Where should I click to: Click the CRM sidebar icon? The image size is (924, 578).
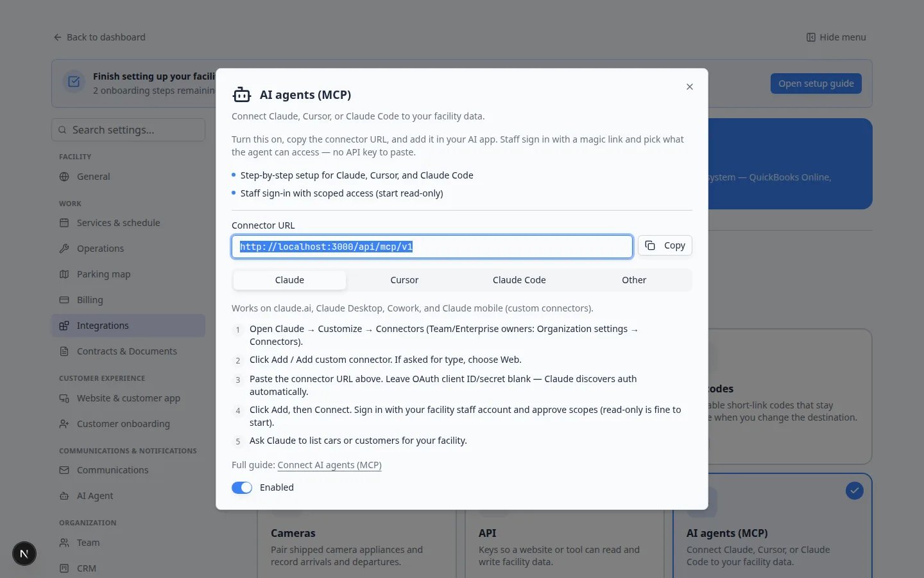64,568
